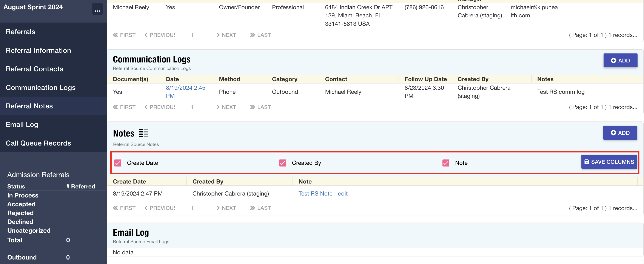Click NEXT in top contacts pagination
Image resolution: width=644 pixels, height=264 pixels.
coord(226,35)
